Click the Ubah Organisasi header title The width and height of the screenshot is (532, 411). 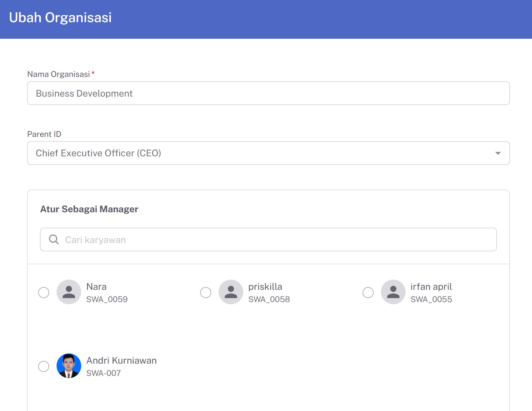(x=60, y=18)
